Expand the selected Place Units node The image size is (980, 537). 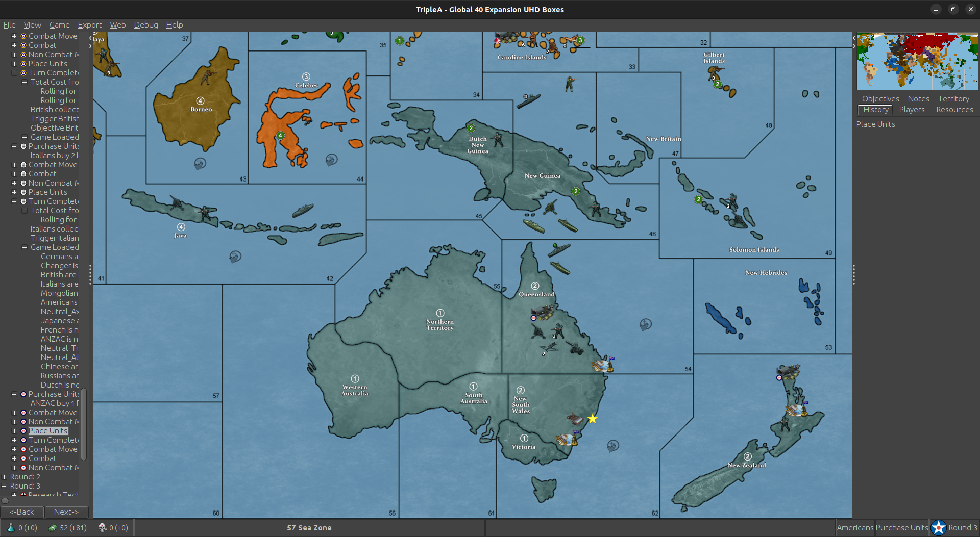(x=14, y=431)
